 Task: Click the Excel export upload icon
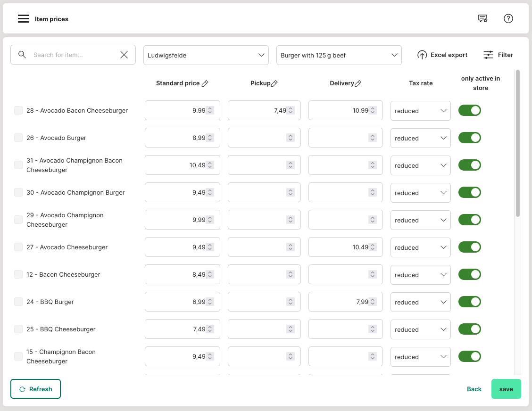422,55
